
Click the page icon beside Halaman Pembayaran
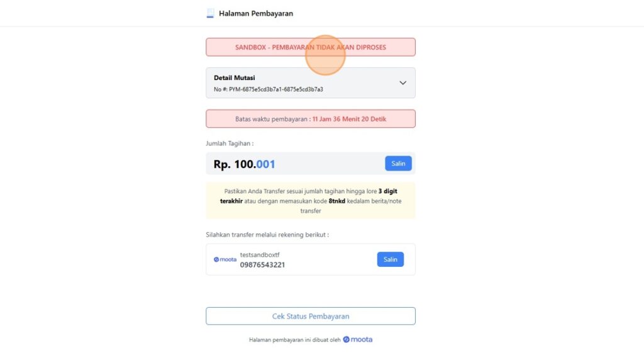click(x=210, y=14)
